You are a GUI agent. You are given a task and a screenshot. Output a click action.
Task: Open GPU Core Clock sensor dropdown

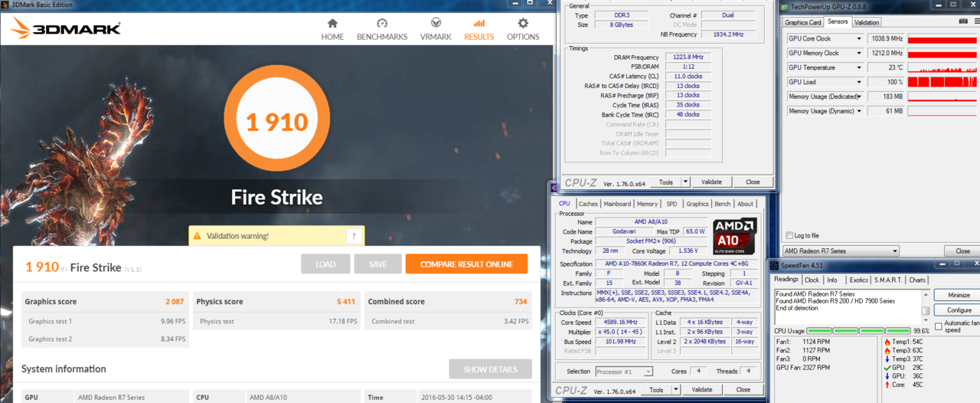[x=859, y=38]
